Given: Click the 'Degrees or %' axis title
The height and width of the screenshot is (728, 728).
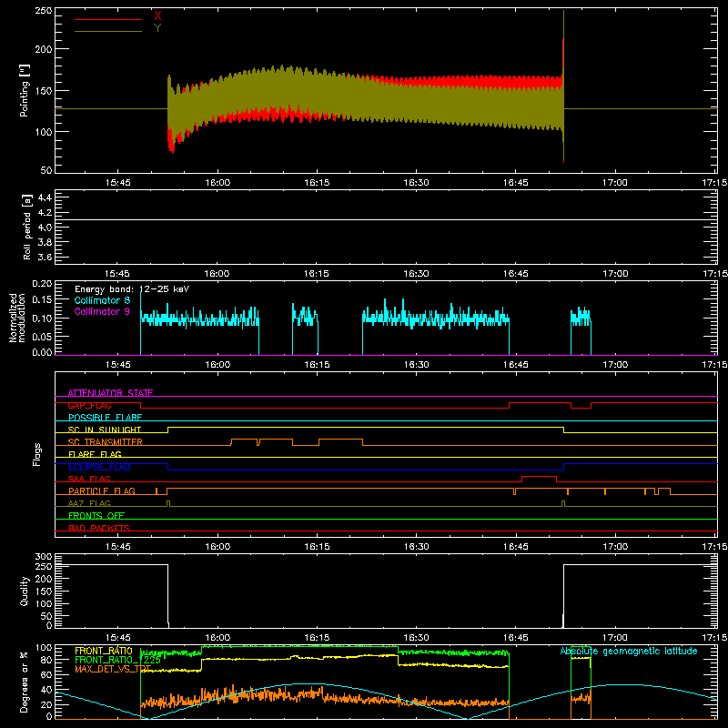Looking at the screenshot, I should point(25,682).
